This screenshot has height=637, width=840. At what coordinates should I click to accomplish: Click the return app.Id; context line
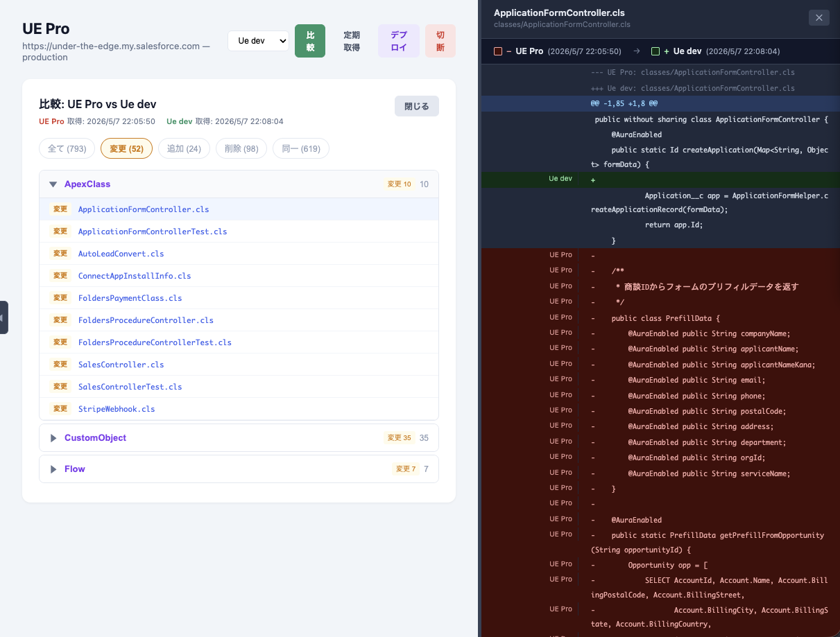(660, 225)
